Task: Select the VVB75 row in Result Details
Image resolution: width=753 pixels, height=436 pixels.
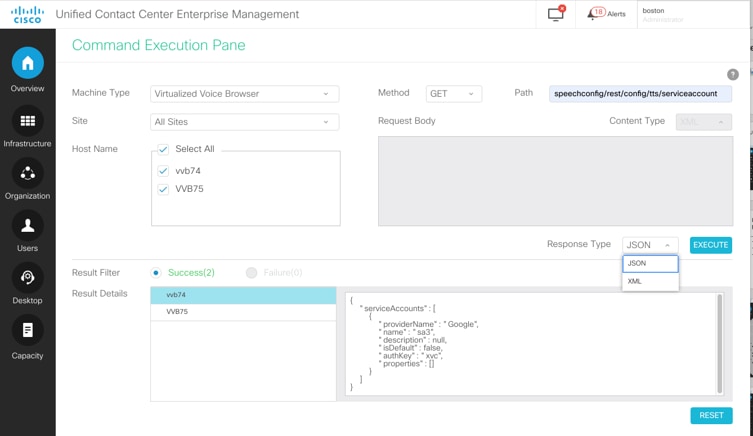Action: tap(243, 312)
